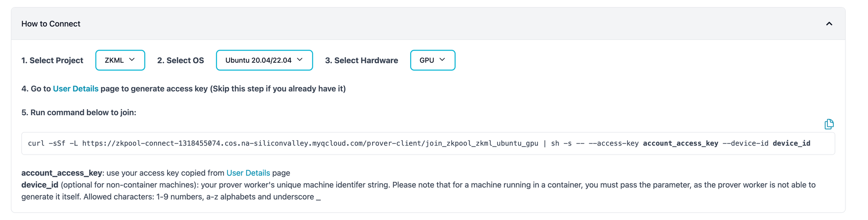Click the zkpool-connect URL in the command
The width and height of the screenshot is (868, 220).
[310, 143]
